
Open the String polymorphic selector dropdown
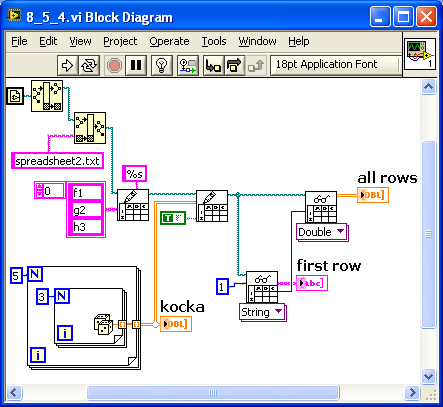263,312
